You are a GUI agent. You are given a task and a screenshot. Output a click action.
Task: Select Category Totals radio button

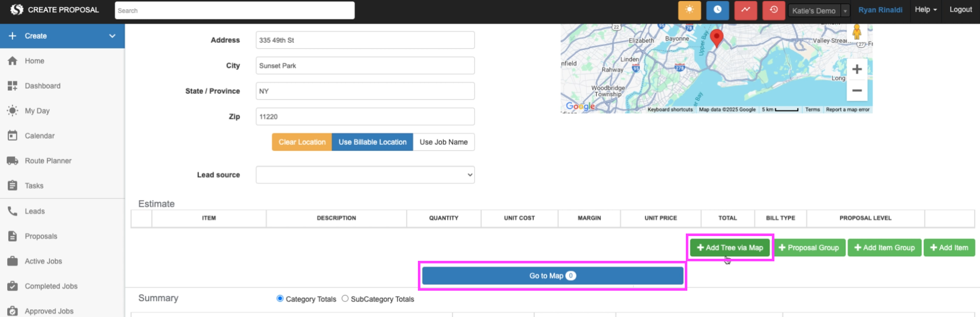(280, 299)
